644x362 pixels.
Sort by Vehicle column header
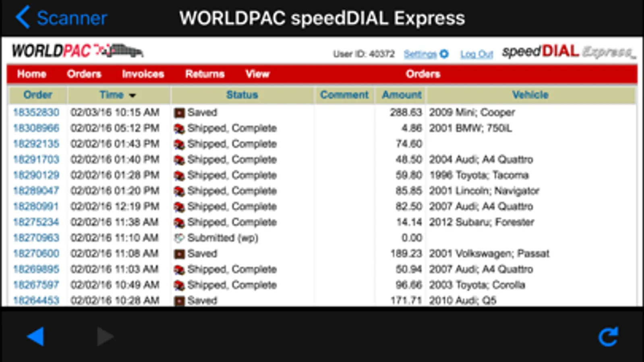pos(530,95)
